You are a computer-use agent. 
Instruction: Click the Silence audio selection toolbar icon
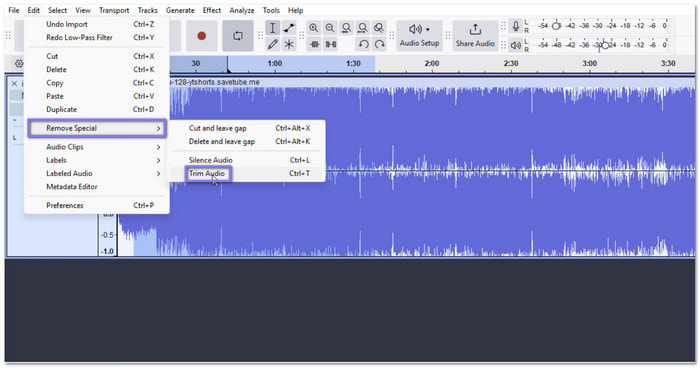331,44
